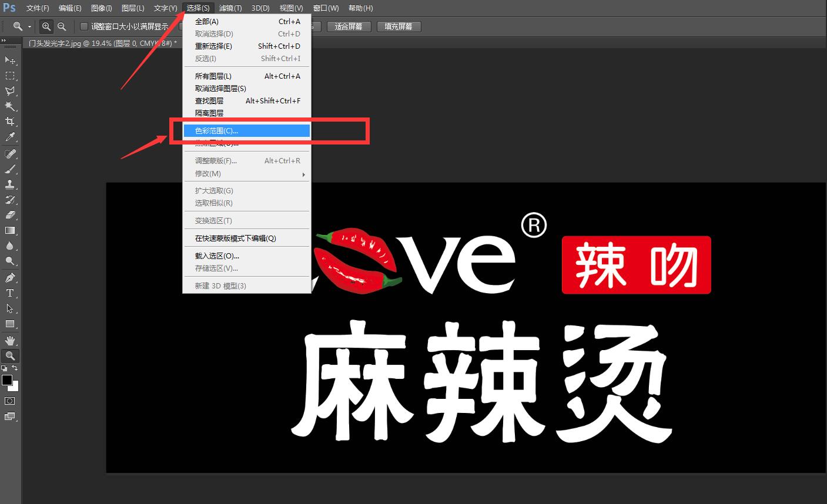Open the 滤镜(T) menu
This screenshot has height=504, width=827.
(x=230, y=8)
